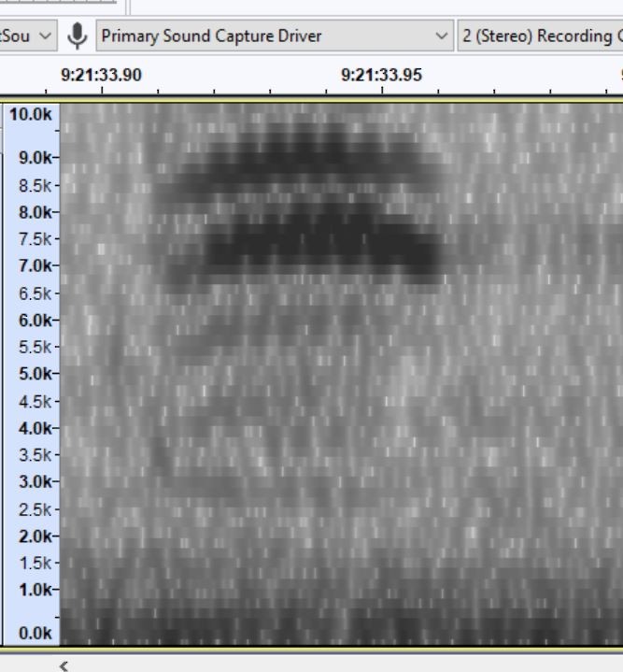Open the 2 (Stereo) Recording Channels dropdown
623x672 pixels.
point(542,36)
